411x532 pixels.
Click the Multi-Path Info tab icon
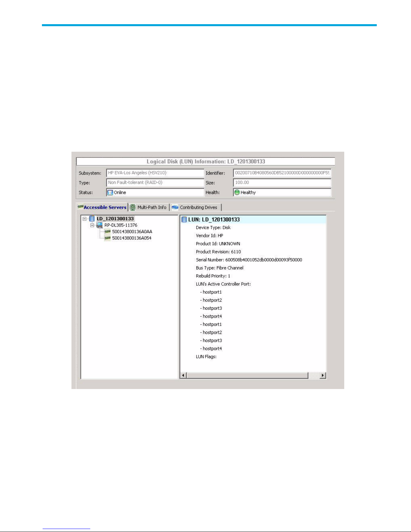(x=133, y=207)
